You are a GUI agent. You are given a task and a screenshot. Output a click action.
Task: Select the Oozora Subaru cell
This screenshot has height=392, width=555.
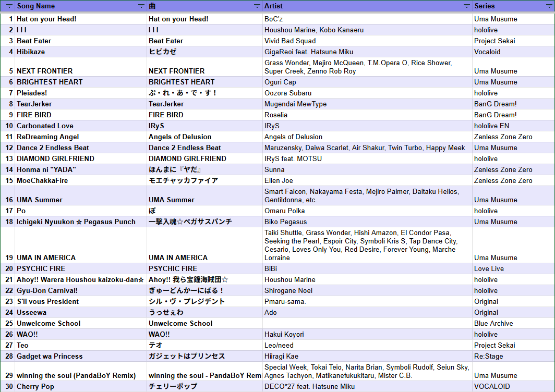367,93
